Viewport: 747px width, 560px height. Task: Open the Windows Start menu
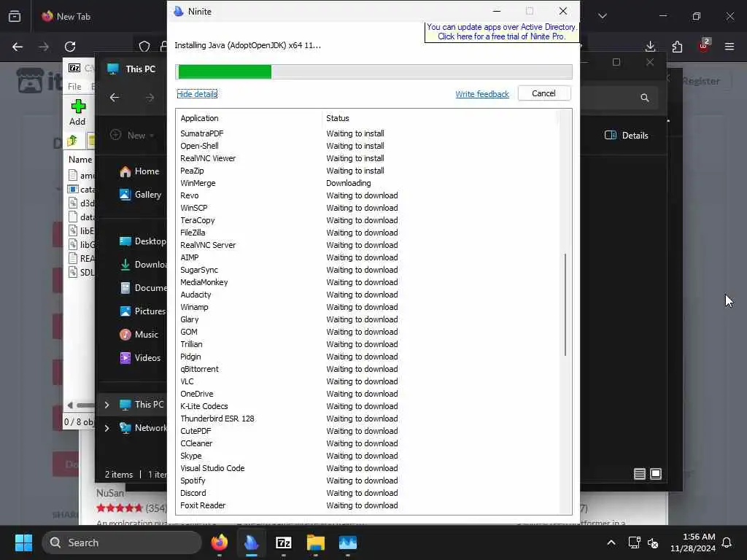click(x=23, y=542)
